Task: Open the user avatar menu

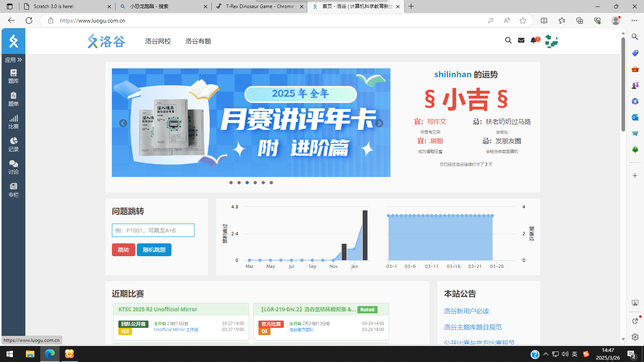Action: (x=551, y=41)
